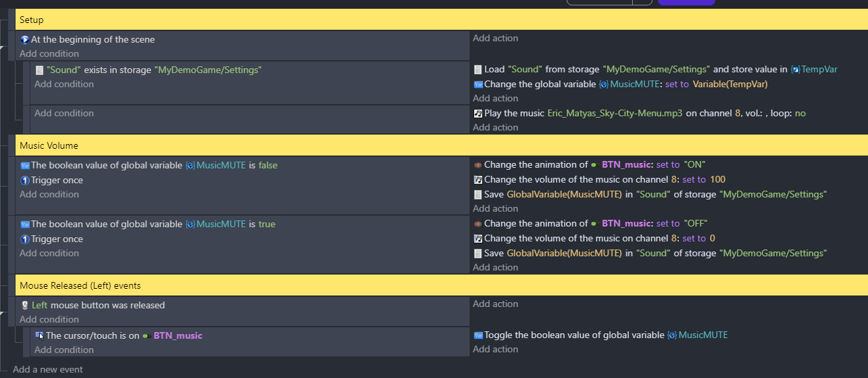Click the Save icon in the 'MusicMUTE is true' event
The image size is (868, 378).
pyautogui.click(x=478, y=254)
